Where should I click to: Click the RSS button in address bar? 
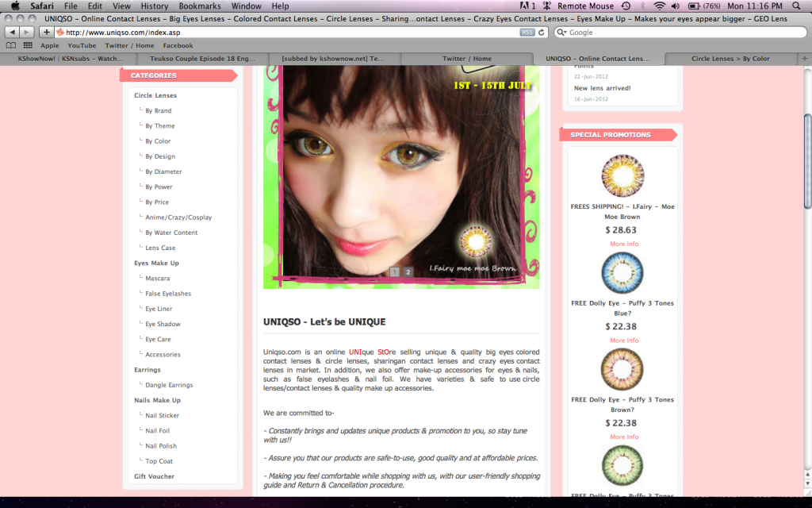tap(527, 32)
